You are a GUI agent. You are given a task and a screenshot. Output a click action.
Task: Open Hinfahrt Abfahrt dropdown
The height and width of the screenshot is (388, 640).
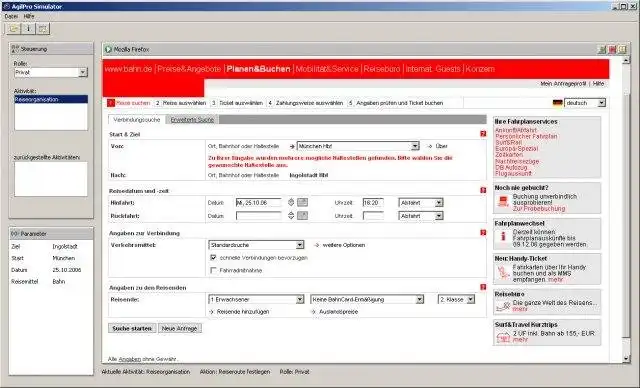pyautogui.click(x=439, y=202)
